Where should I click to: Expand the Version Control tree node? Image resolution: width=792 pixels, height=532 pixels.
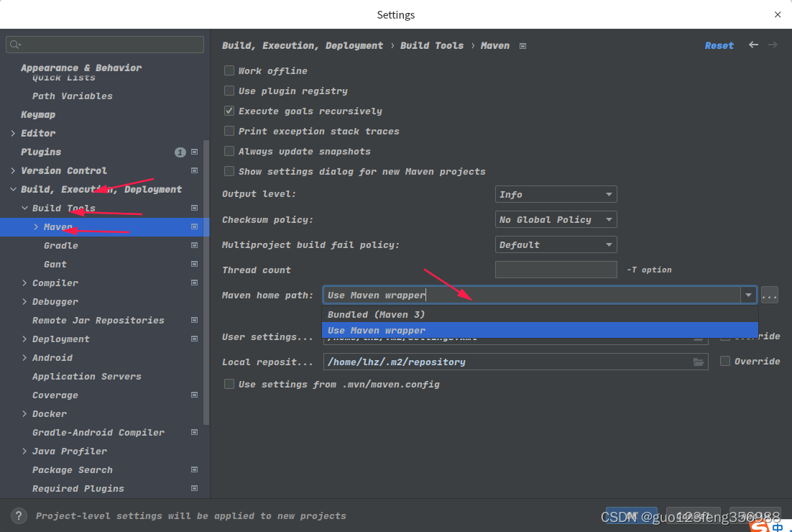13,170
